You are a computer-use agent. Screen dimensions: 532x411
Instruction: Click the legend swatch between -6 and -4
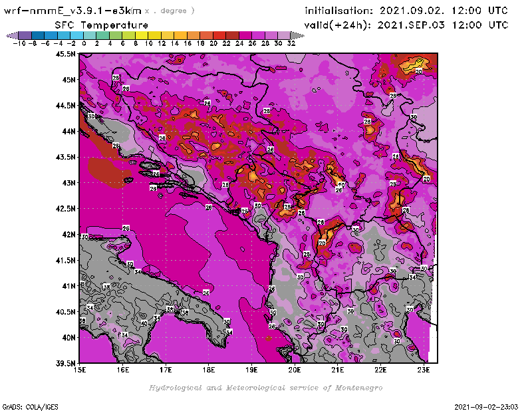click(x=51, y=35)
